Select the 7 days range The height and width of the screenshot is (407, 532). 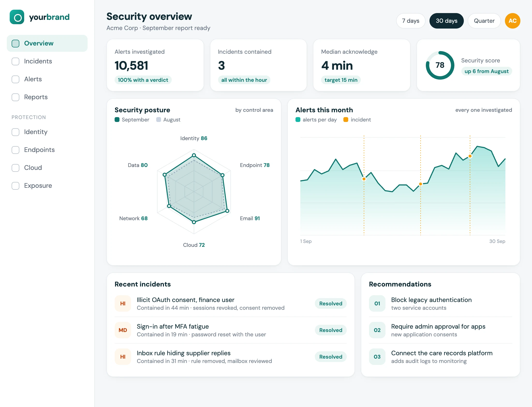pyautogui.click(x=411, y=21)
